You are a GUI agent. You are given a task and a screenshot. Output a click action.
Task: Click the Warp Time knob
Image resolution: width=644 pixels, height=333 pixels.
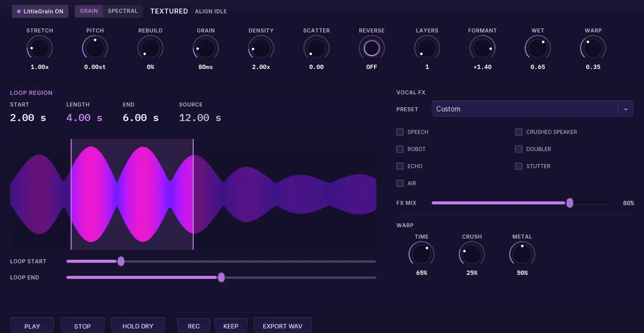click(421, 254)
